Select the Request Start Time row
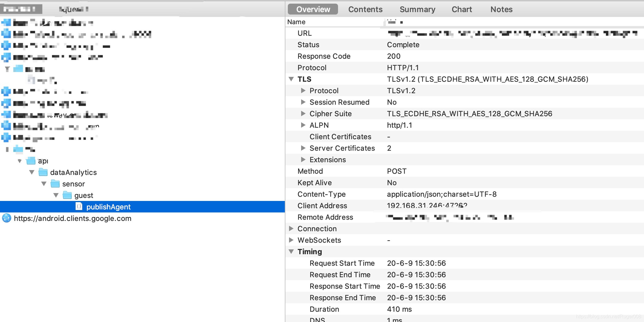 (x=464, y=263)
